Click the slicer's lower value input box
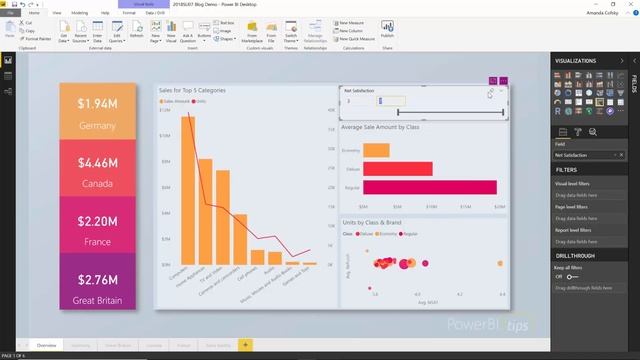Viewport: 640px width, 360px height. point(359,101)
